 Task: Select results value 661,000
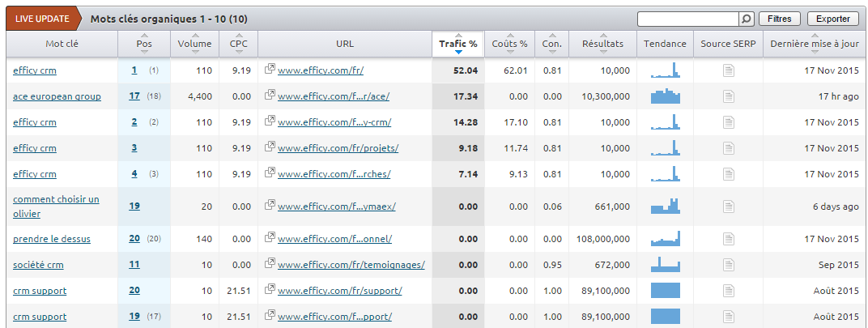[611, 207]
